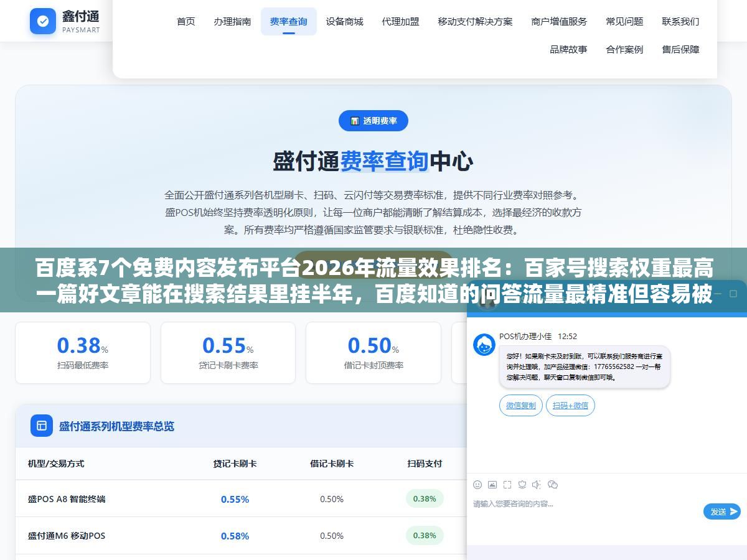The image size is (747, 560).
Task: Click the 0.38% badge in 盛付通M6 row
Action: (425, 535)
